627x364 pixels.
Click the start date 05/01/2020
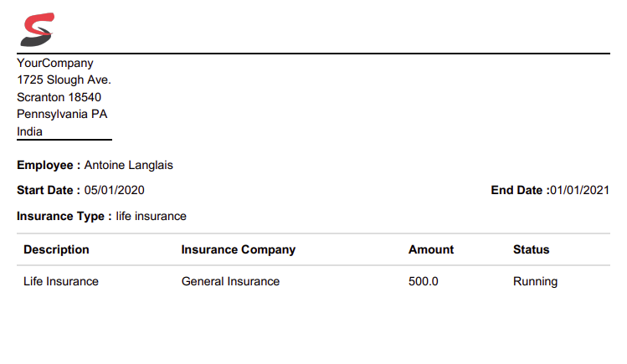115,190
